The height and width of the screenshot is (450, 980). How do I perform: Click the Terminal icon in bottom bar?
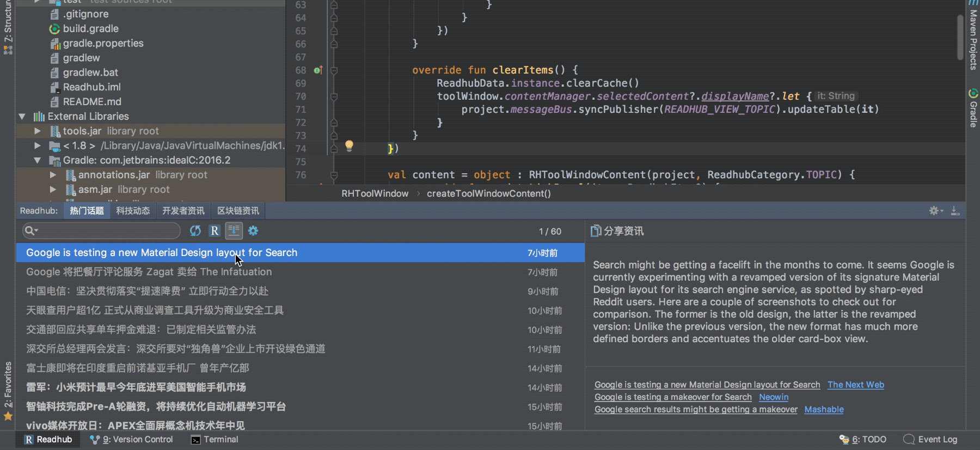click(195, 440)
